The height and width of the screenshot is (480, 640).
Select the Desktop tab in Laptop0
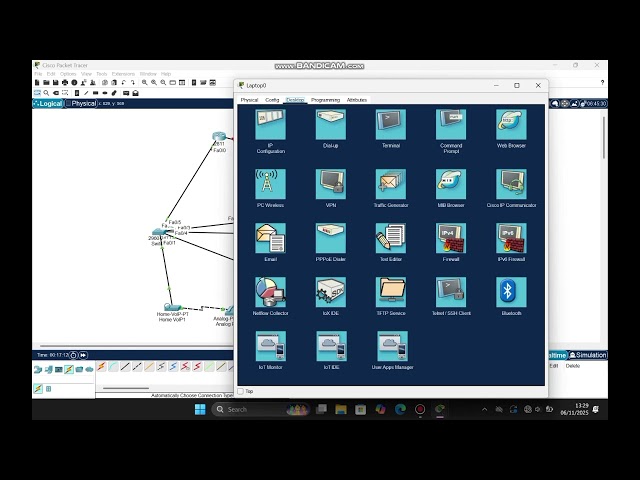coord(295,100)
